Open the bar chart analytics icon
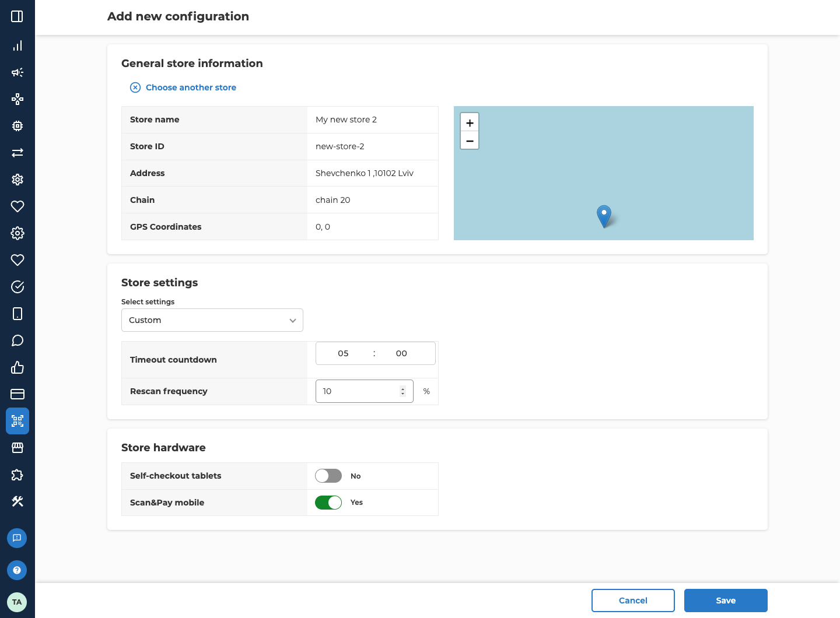This screenshot has height=618, width=840. [x=17, y=45]
